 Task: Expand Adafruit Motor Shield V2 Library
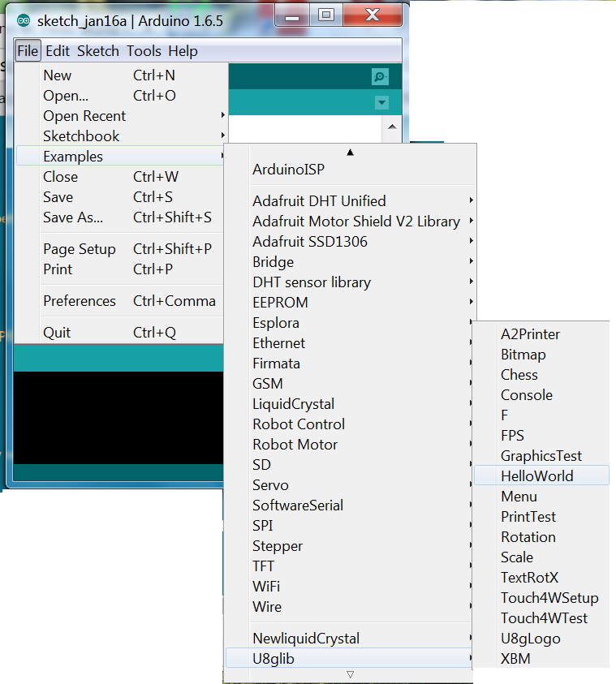point(351,222)
